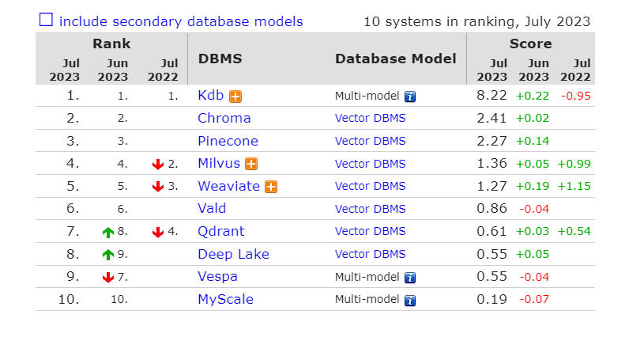The image size is (644, 337).
Task: Open the Milvus DBMS link
Action: point(219,164)
